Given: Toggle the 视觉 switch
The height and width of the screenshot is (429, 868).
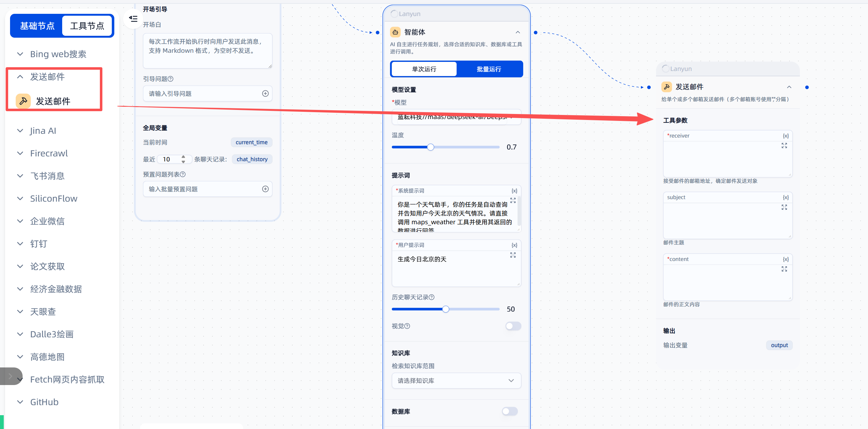Looking at the screenshot, I should [513, 326].
